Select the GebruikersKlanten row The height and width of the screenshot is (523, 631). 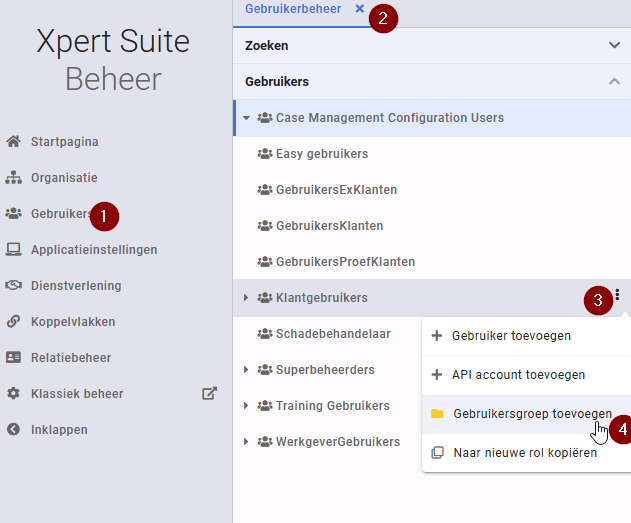click(x=432, y=226)
